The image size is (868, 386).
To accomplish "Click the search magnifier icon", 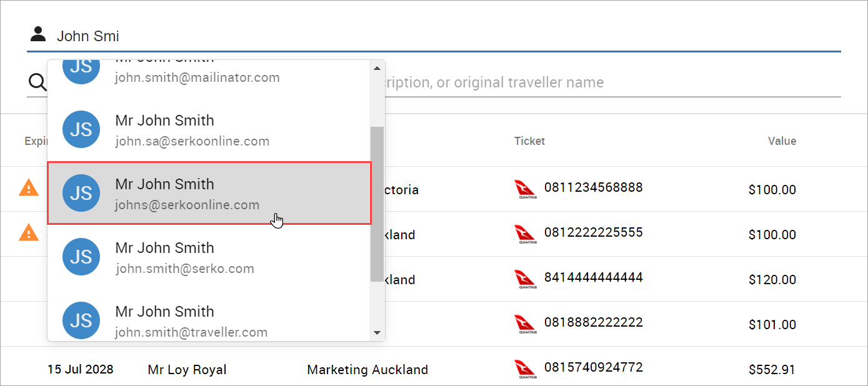I will pos(37,82).
